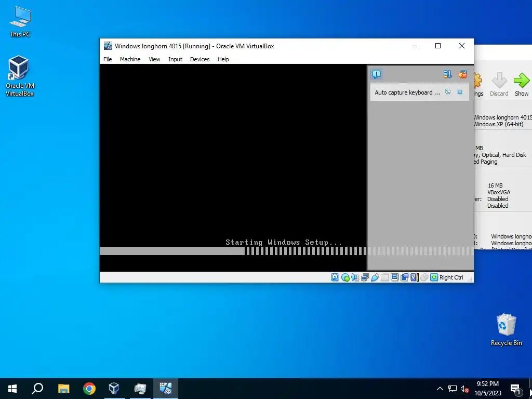Minimize the VirtualBox VM window
Screen dimensions: 532x399
(x=415, y=46)
